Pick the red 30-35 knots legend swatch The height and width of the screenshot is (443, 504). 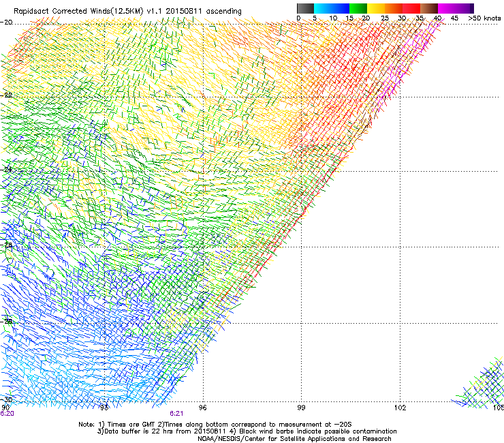point(411,8)
